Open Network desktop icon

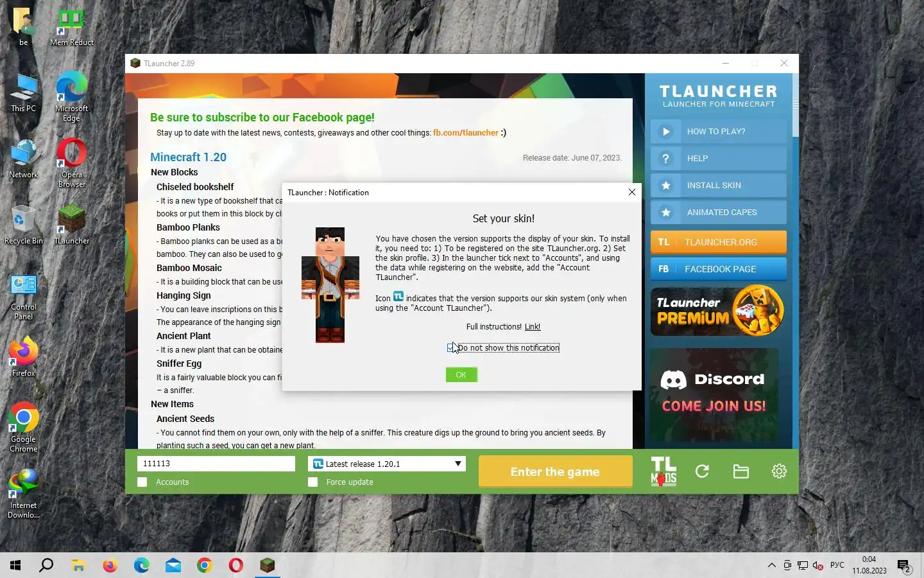tap(24, 159)
